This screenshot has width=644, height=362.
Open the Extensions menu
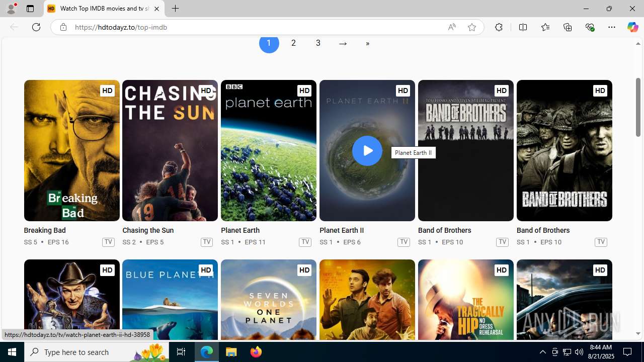(x=499, y=27)
